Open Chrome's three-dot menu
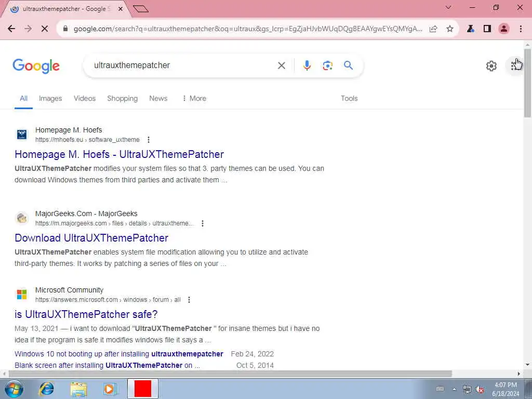This screenshot has height=399, width=532. pyautogui.click(x=521, y=29)
